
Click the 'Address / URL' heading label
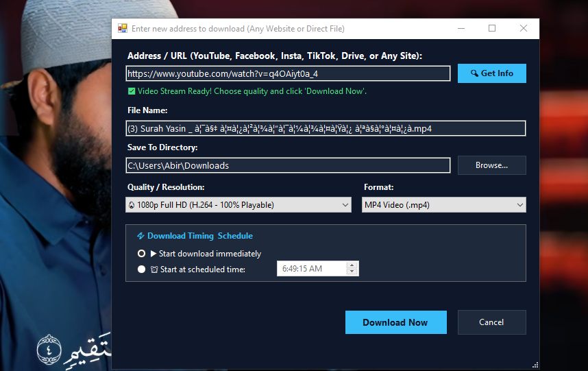click(x=275, y=56)
